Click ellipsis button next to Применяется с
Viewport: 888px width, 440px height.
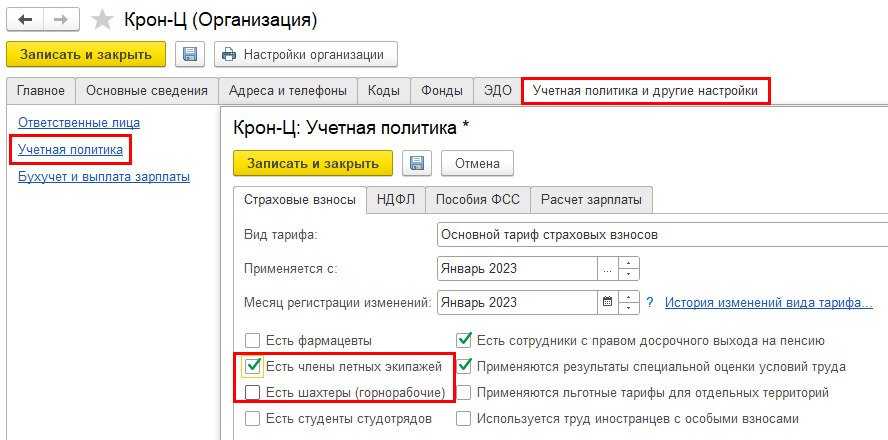pos(607,269)
